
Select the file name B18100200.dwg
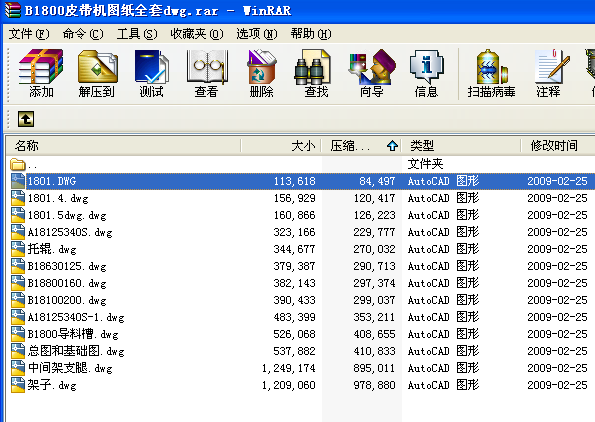click(x=67, y=300)
